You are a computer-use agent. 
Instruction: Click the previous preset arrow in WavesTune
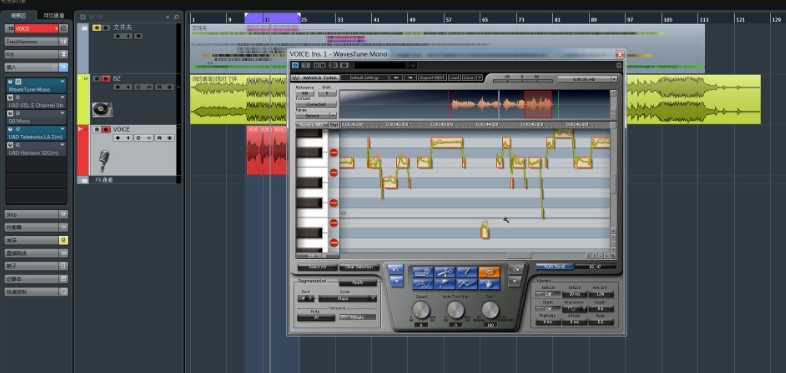pos(397,78)
